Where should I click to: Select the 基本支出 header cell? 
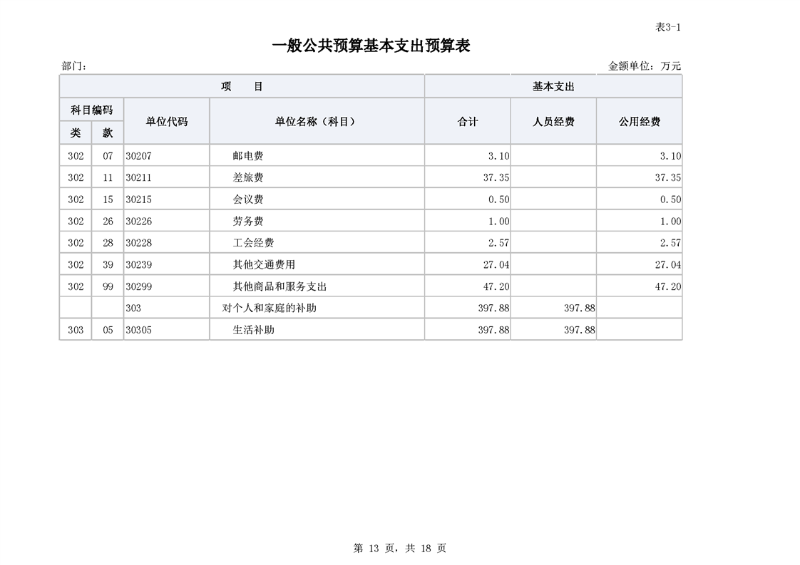(x=553, y=87)
